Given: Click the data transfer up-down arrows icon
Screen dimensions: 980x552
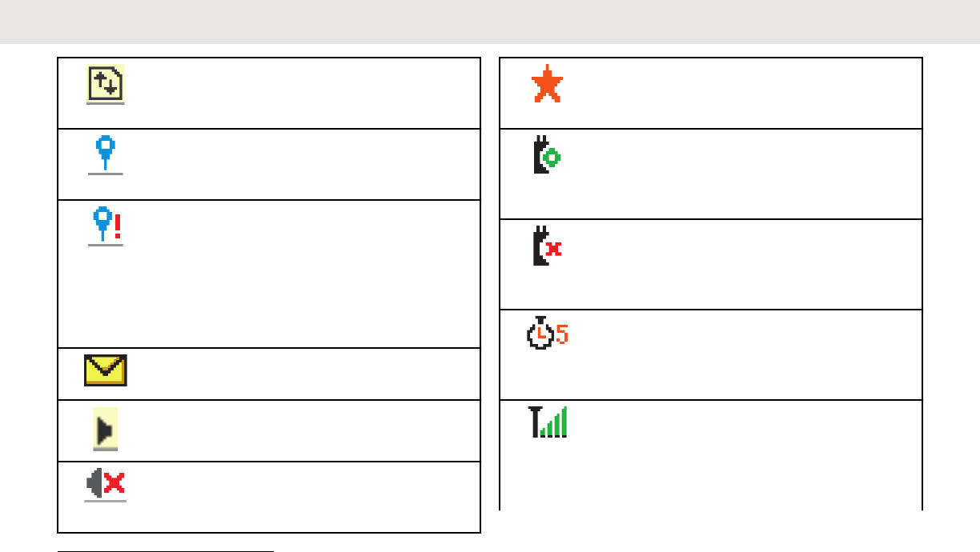Looking at the screenshot, I should [106, 83].
